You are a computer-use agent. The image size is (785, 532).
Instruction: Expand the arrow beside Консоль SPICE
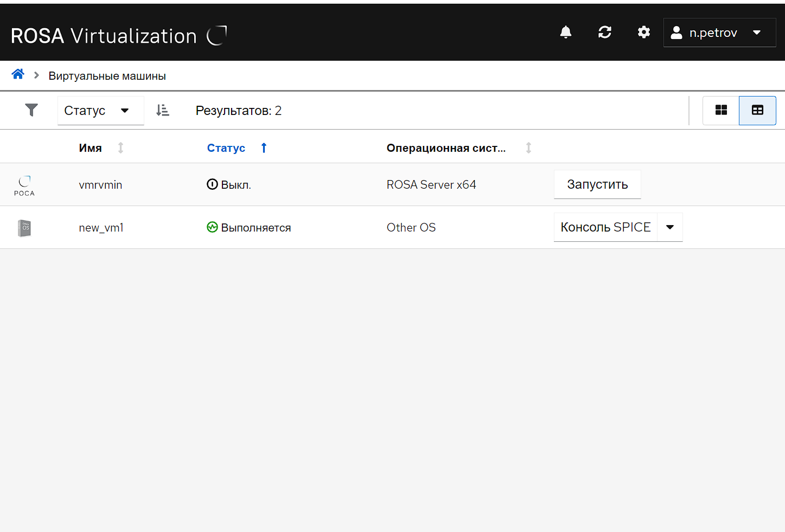(x=670, y=227)
